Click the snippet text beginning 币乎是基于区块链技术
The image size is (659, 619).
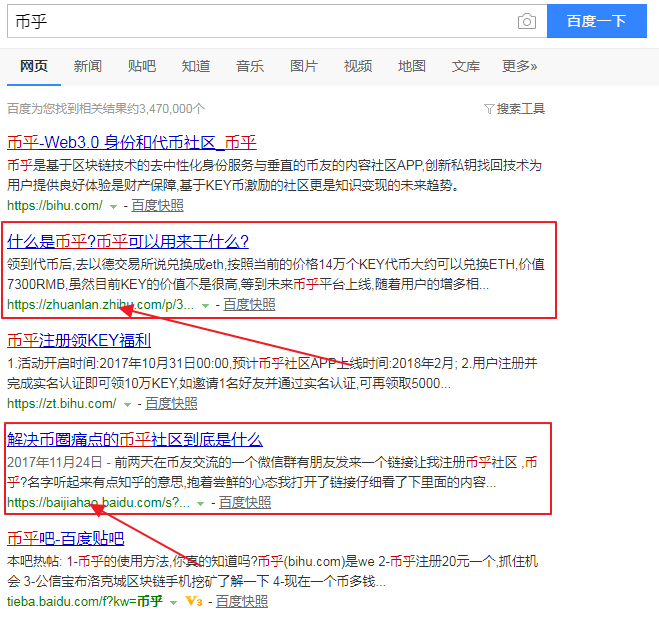coord(274,175)
